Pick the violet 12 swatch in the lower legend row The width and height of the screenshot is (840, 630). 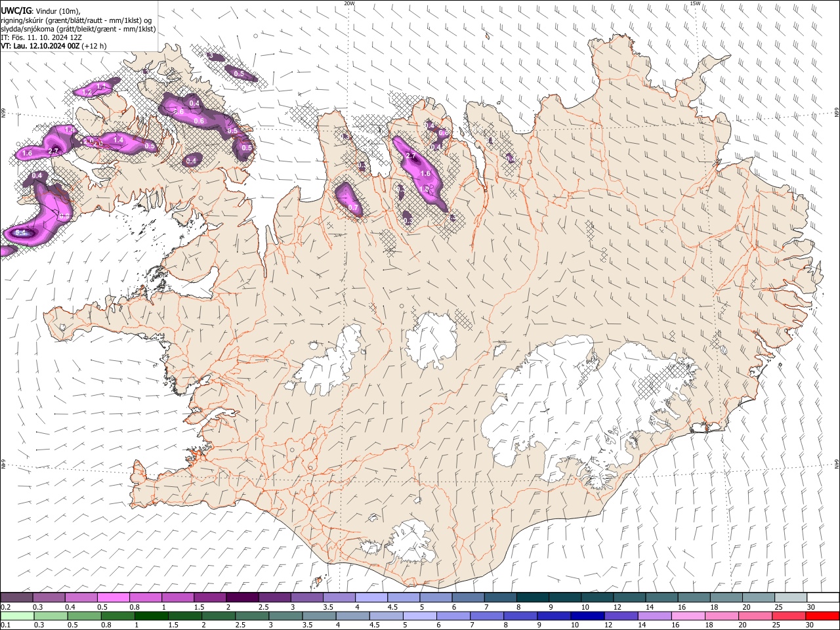(x=621, y=616)
